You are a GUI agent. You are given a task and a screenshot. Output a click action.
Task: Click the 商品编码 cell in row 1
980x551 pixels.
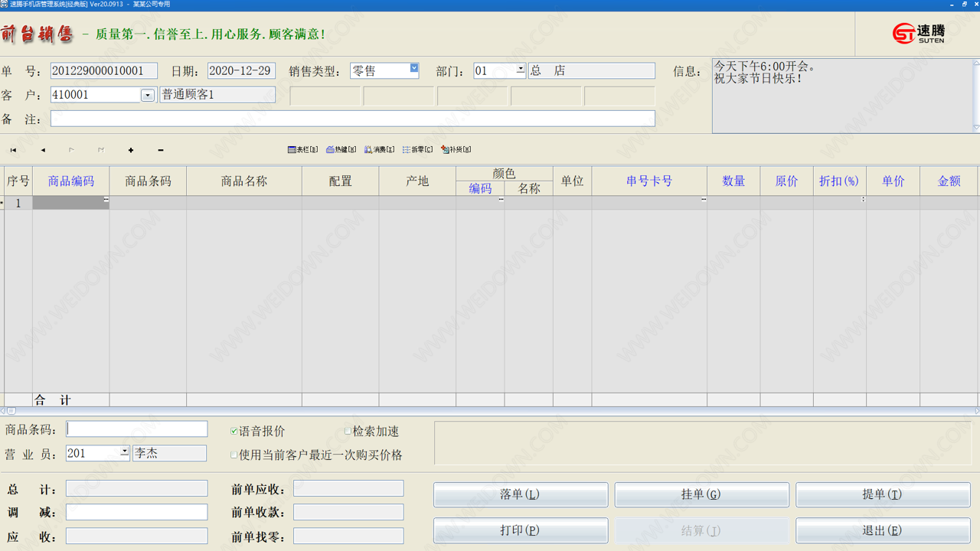(x=71, y=203)
